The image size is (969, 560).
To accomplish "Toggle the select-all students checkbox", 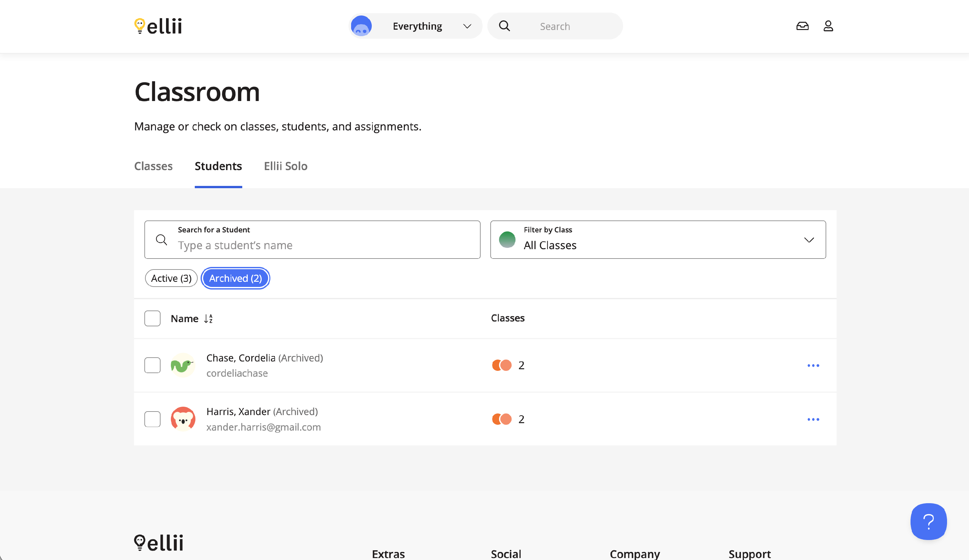I will (x=152, y=319).
